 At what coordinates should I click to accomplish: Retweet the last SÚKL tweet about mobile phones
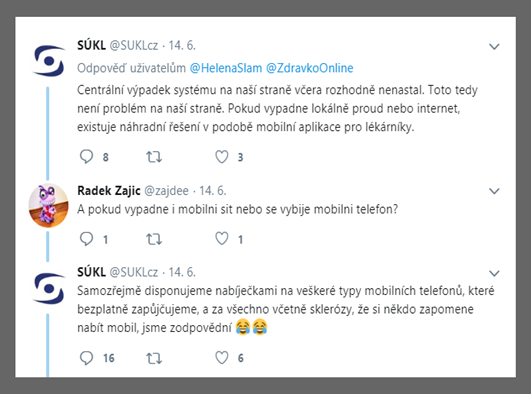[154, 358]
